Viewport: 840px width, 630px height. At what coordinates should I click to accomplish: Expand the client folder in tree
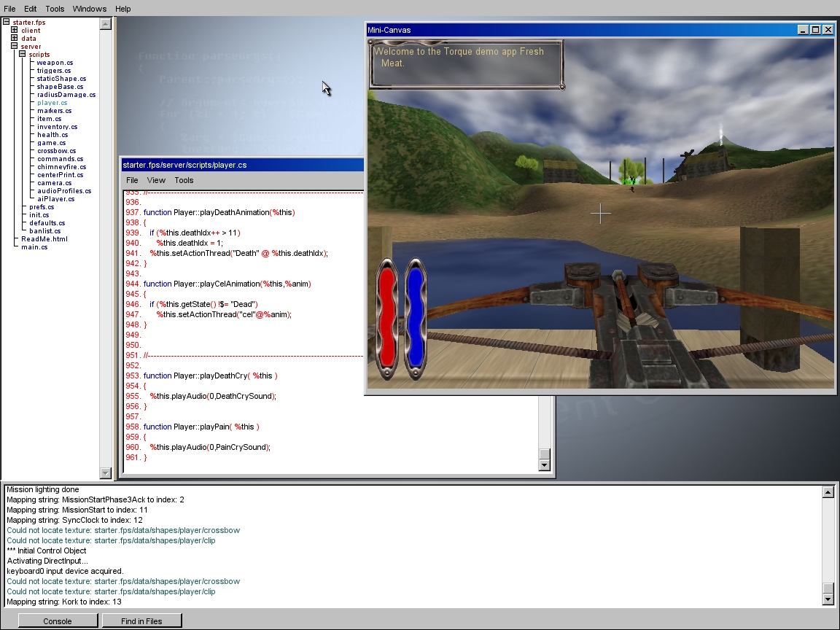coord(14,31)
